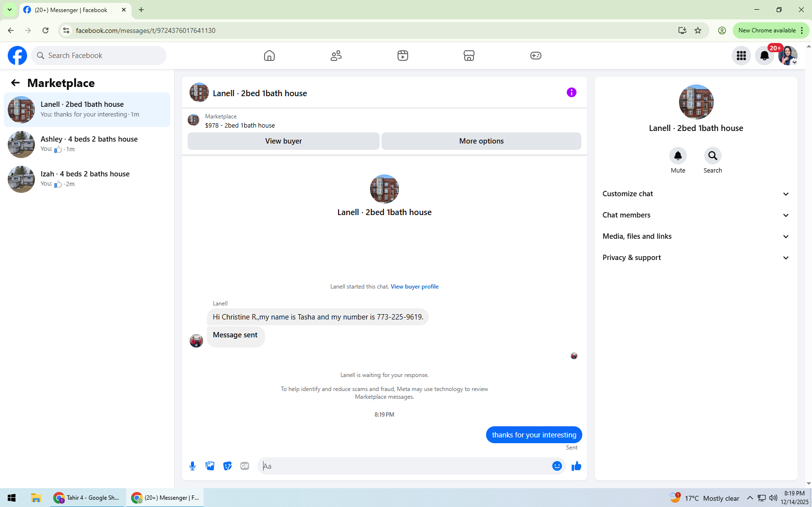Screen dimensions: 812x507
Task: Open the Ashley 4 beds 2 baths chat
Action: tap(87, 145)
